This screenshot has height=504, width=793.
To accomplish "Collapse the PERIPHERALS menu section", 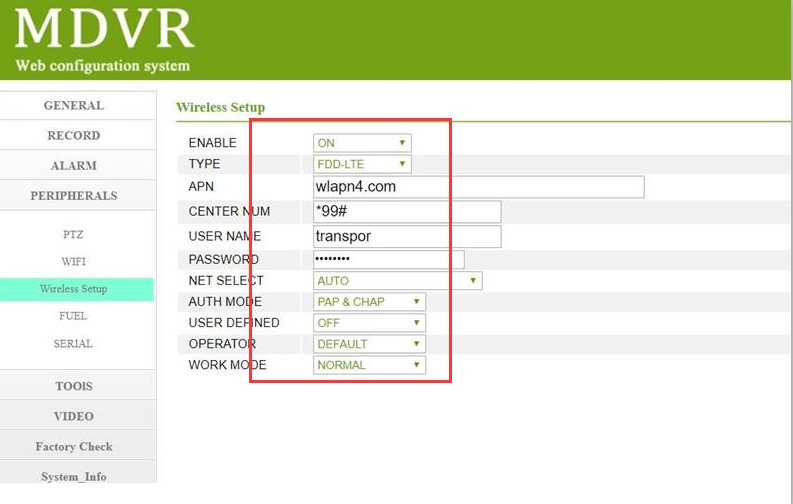I will click(77, 196).
